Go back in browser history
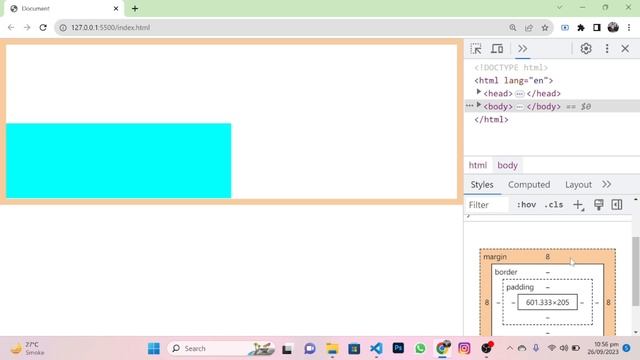Screen dimensions: 640x360 tap(11, 27)
